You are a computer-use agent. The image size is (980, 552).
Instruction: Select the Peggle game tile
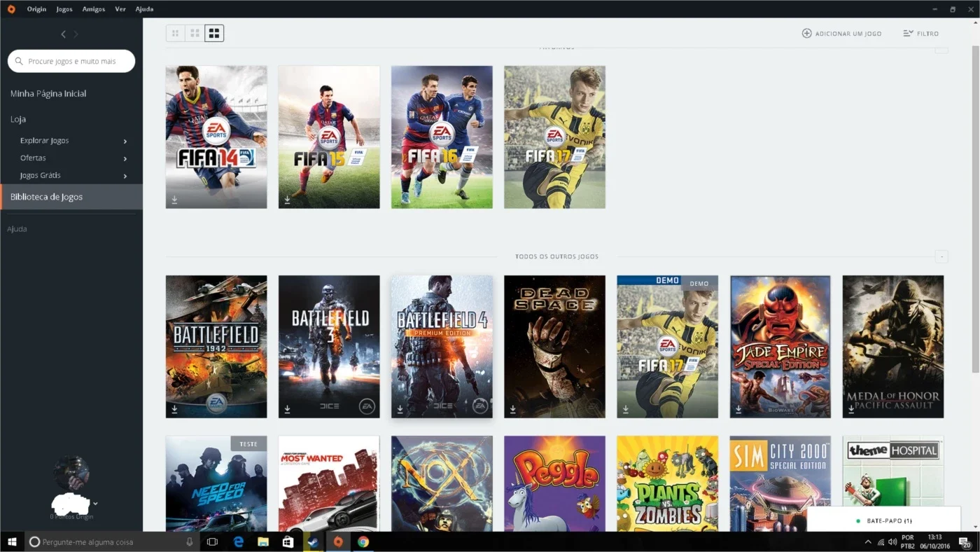(x=554, y=483)
